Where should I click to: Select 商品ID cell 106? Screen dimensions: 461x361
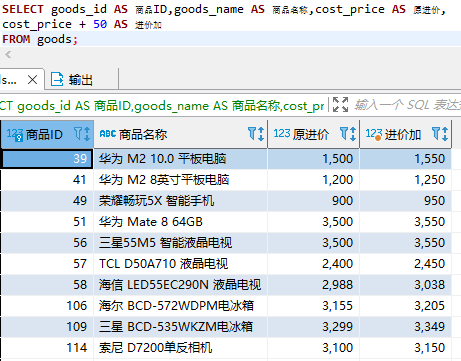coord(47,306)
